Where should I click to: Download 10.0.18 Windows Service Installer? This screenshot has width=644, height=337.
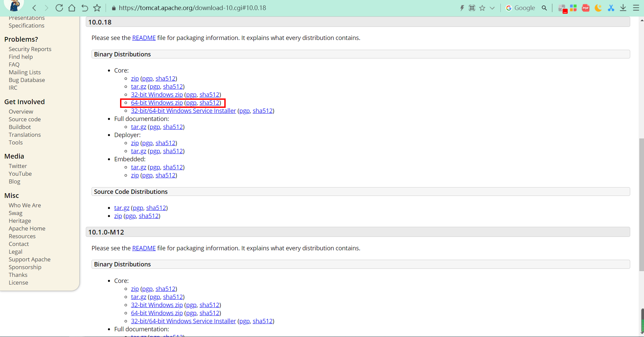click(183, 111)
